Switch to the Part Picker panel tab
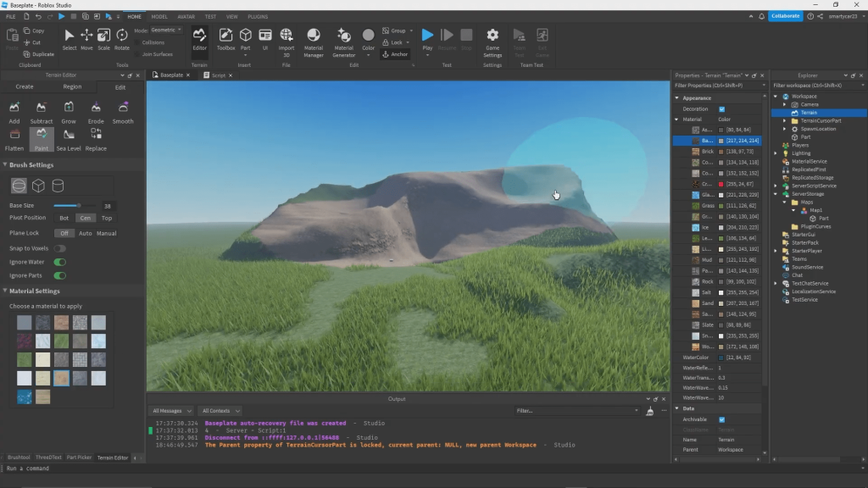 79,457
